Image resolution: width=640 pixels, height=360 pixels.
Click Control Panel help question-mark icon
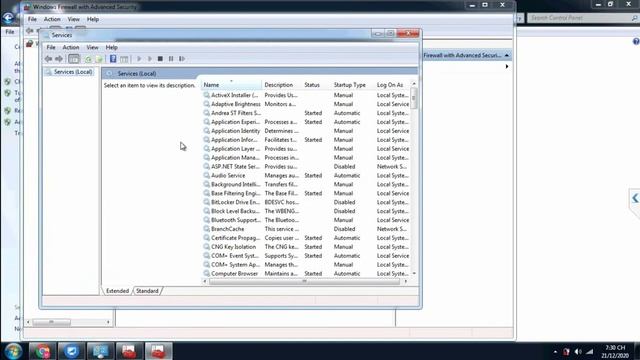[636, 41]
